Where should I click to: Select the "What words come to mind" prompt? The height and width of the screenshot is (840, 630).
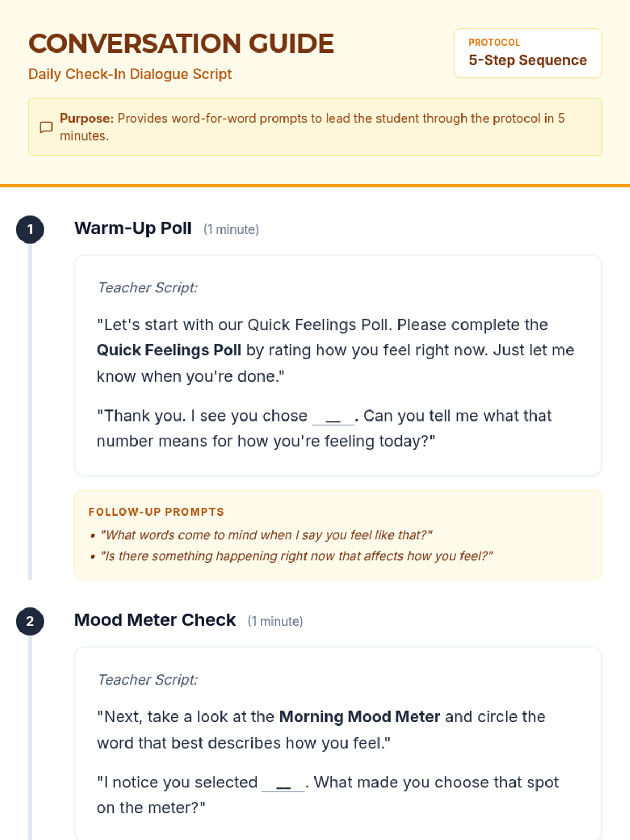point(266,535)
